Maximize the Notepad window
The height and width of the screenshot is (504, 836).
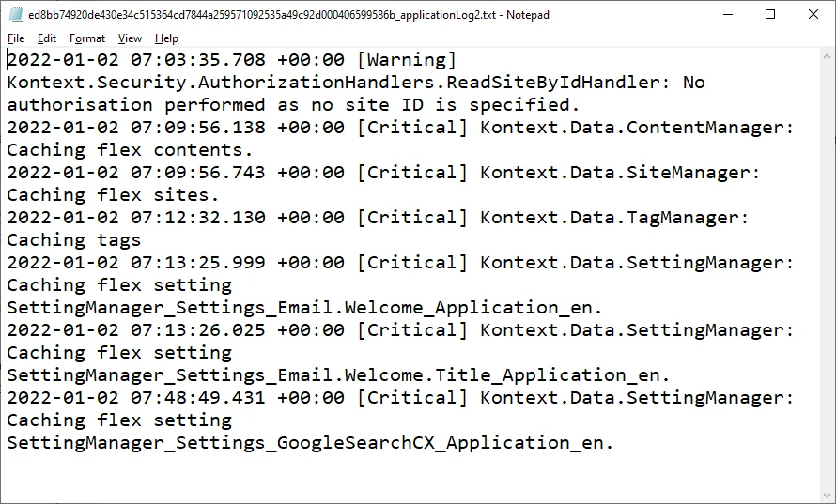(x=770, y=15)
